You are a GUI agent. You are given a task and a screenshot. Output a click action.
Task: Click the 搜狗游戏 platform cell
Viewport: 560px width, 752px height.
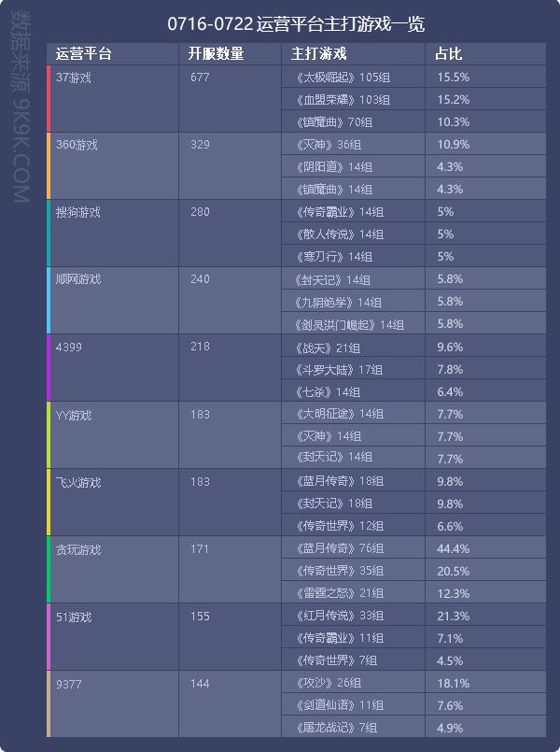114,234
